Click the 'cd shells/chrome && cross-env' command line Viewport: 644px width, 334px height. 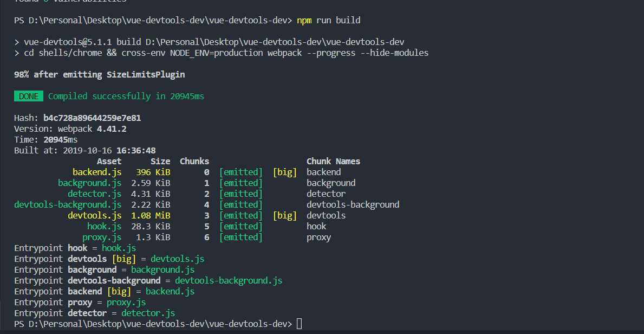pyautogui.click(x=222, y=53)
